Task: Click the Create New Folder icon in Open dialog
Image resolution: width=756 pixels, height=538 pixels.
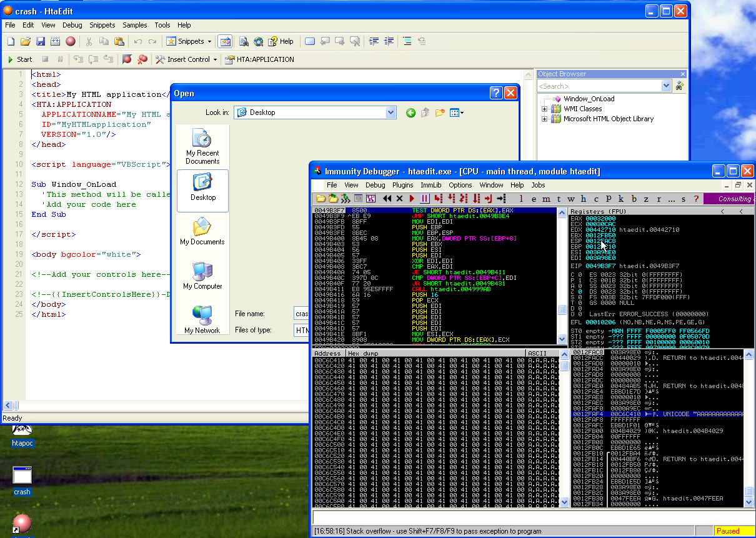Action: (x=440, y=112)
